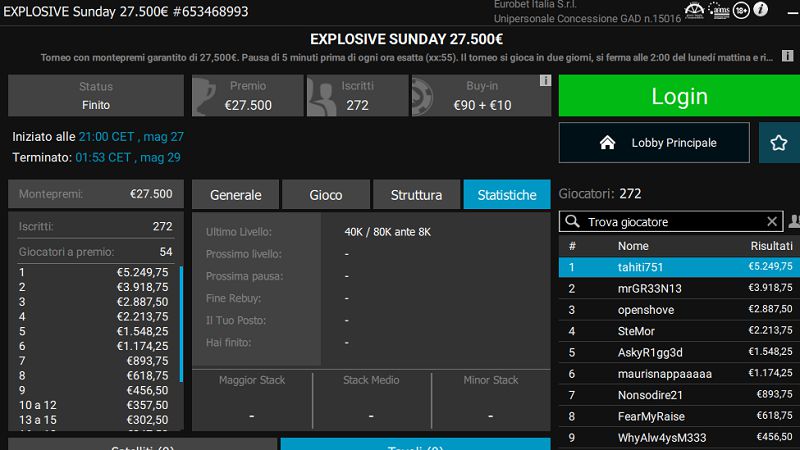
Task: Sort by the Nome column header
Action: [633, 246]
